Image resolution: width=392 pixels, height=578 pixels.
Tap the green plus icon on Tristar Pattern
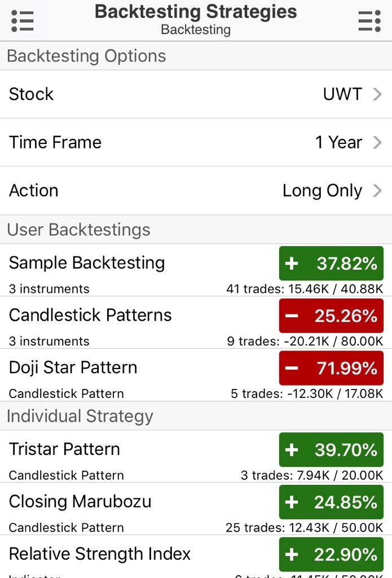pos(292,450)
